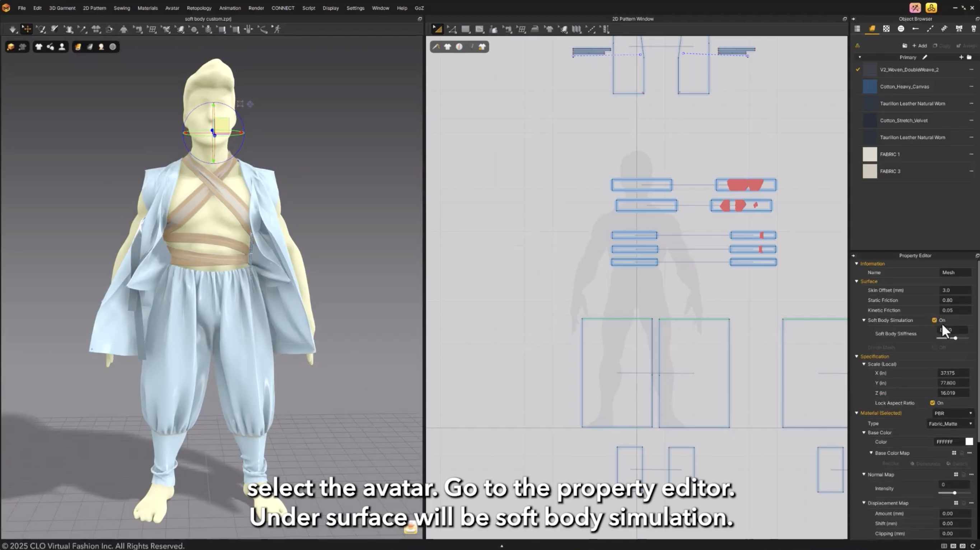Open the Base Color white swatch picker
This screenshot has height=550, width=980.
coord(969,442)
